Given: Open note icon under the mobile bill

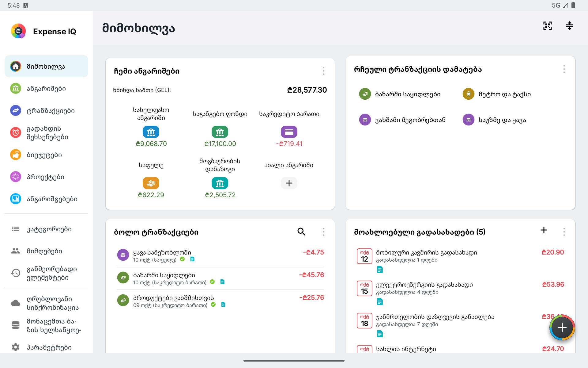Looking at the screenshot, I should (380, 270).
